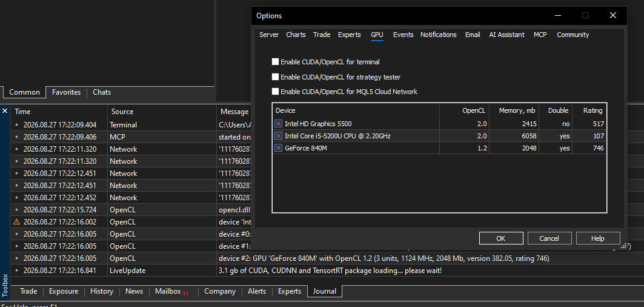Select journal row timestamped 17:22:12.452
The width and height of the screenshot is (644, 307).
pyautogui.click(x=131, y=198)
